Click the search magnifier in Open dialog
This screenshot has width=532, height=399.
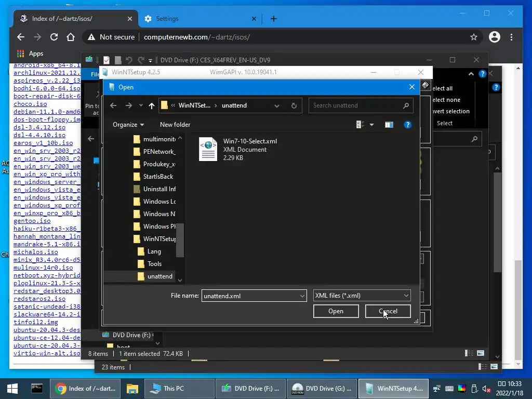coord(406,105)
